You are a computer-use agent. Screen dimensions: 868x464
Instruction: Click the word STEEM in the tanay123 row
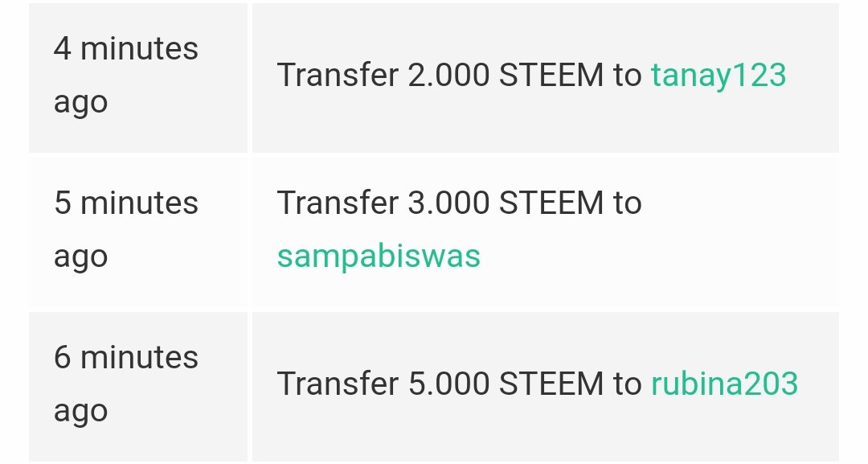point(551,75)
